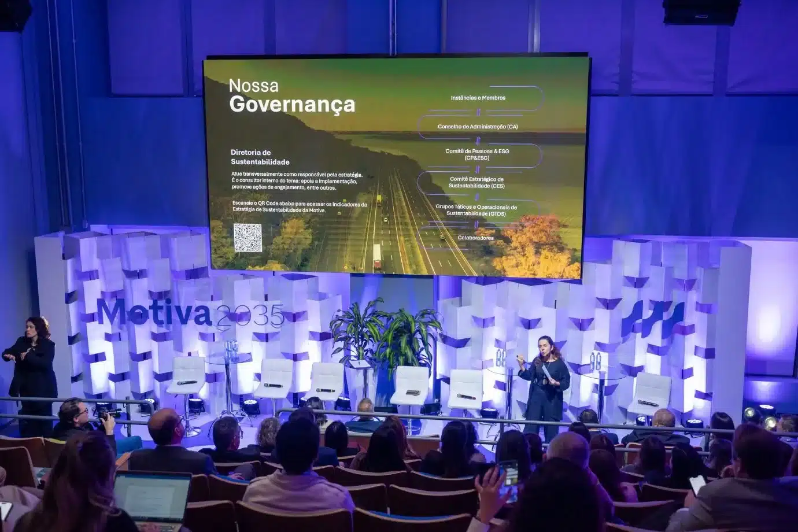Viewport: 798px width, 532px height.
Task: Click the QR code on the slide
Action: 248,238
